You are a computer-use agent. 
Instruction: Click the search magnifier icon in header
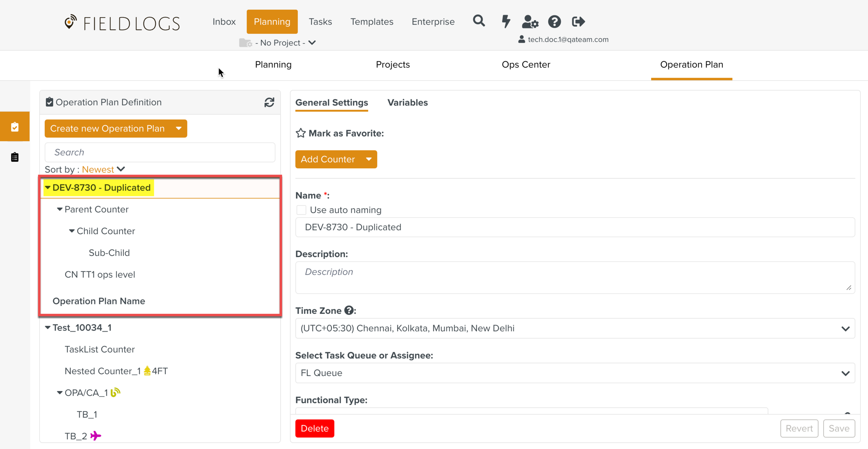click(479, 21)
